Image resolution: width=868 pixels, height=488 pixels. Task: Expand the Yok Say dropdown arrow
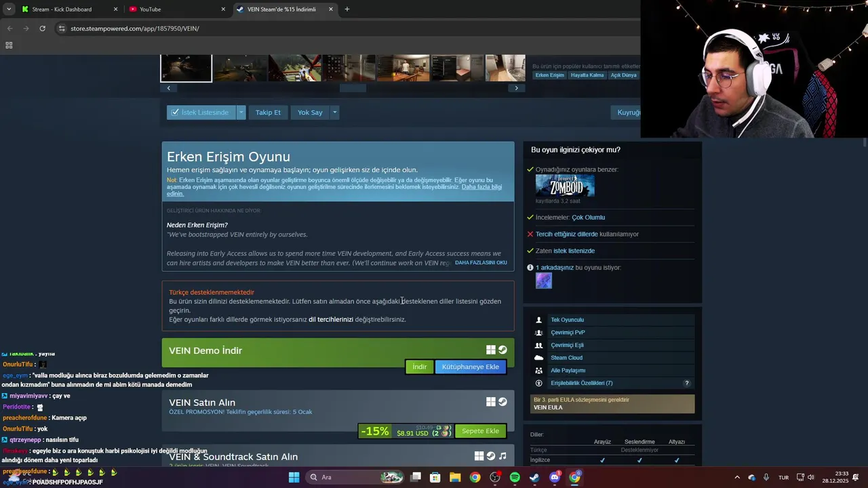coord(334,113)
